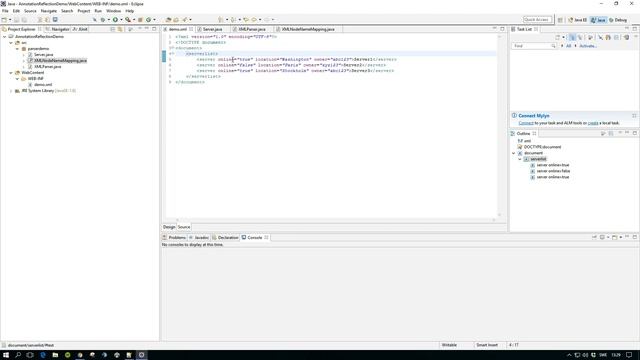The image size is (640, 360).
Task: Collapse the WEB-INF folder node
Action: (x=18, y=78)
